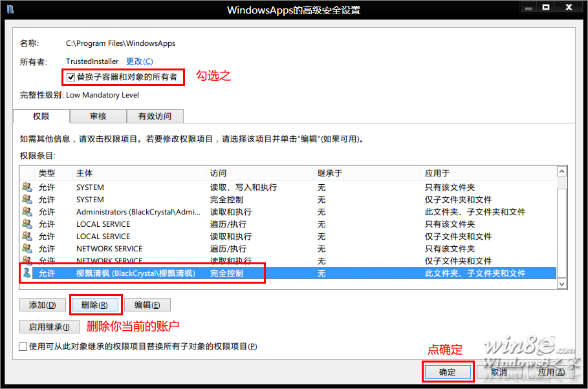Select NETWORK SERVICE row with 遍历/执行 access
Screen dimensions: 588x389
pyautogui.click(x=288, y=249)
